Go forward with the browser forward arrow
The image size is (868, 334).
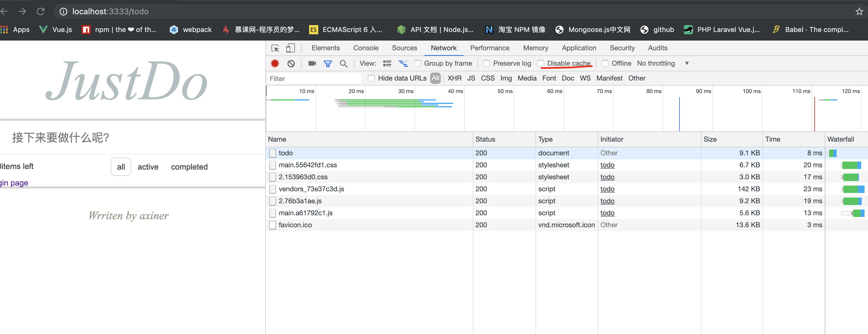pyautogui.click(x=22, y=11)
